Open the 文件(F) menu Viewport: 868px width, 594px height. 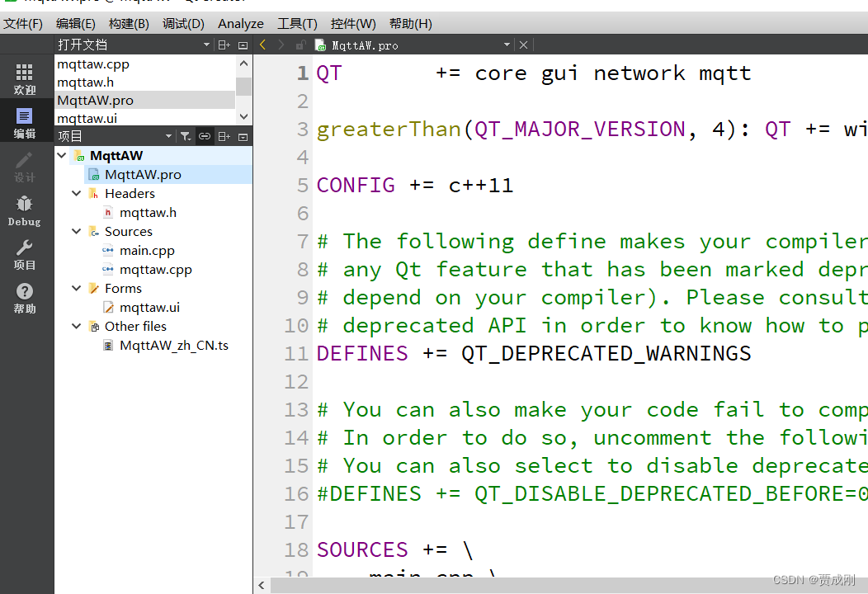(x=23, y=24)
